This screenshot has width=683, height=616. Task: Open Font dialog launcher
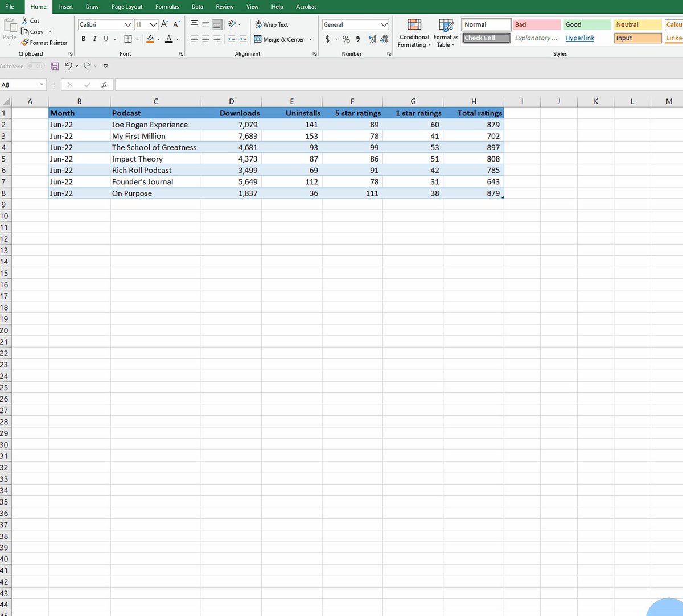(181, 54)
